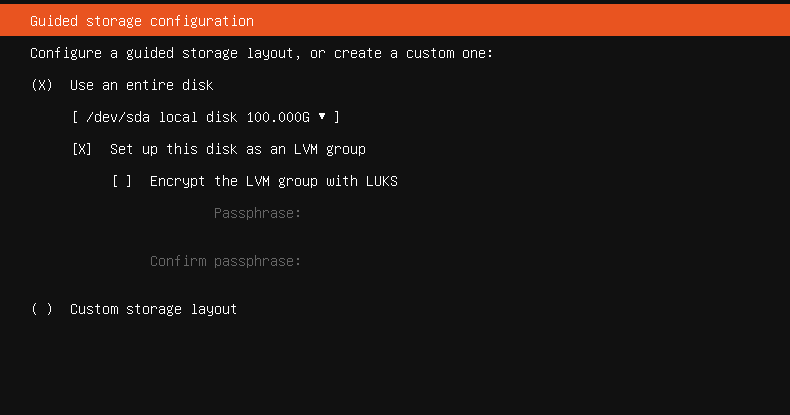Click the "Use an entire disk" label text

[142, 85]
